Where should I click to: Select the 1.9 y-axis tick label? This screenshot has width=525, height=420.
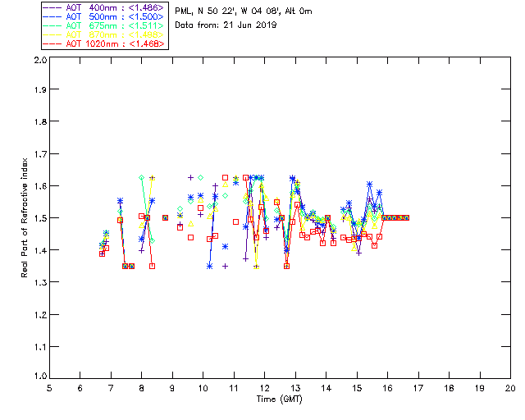[x=40, y=89]
